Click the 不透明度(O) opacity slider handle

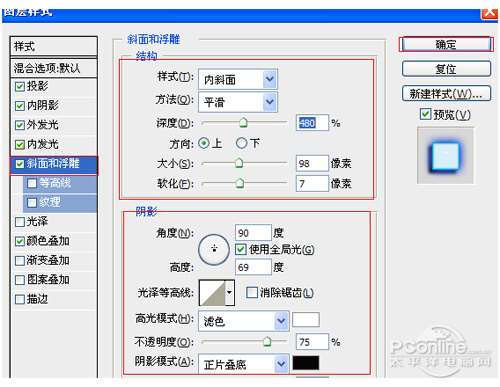click(267, 342)
